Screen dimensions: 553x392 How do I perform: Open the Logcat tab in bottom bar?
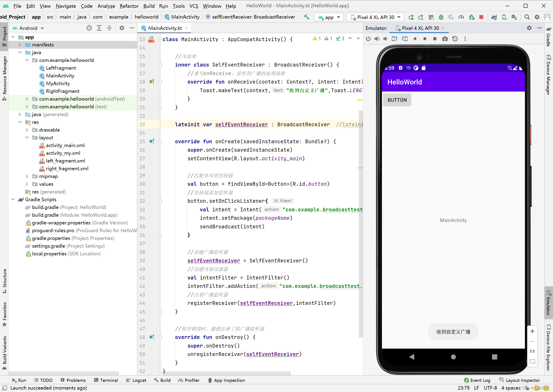pos(136,380)
